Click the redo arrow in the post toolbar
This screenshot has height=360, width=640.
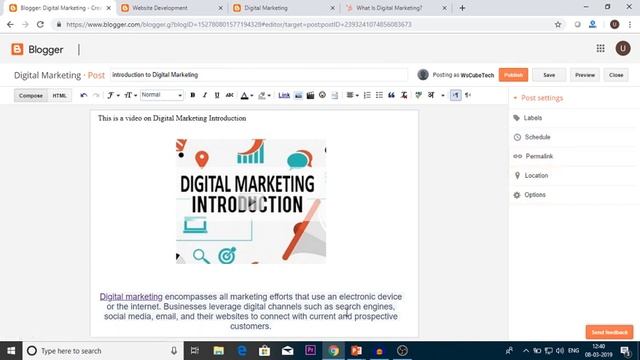[x=96, y=95]
